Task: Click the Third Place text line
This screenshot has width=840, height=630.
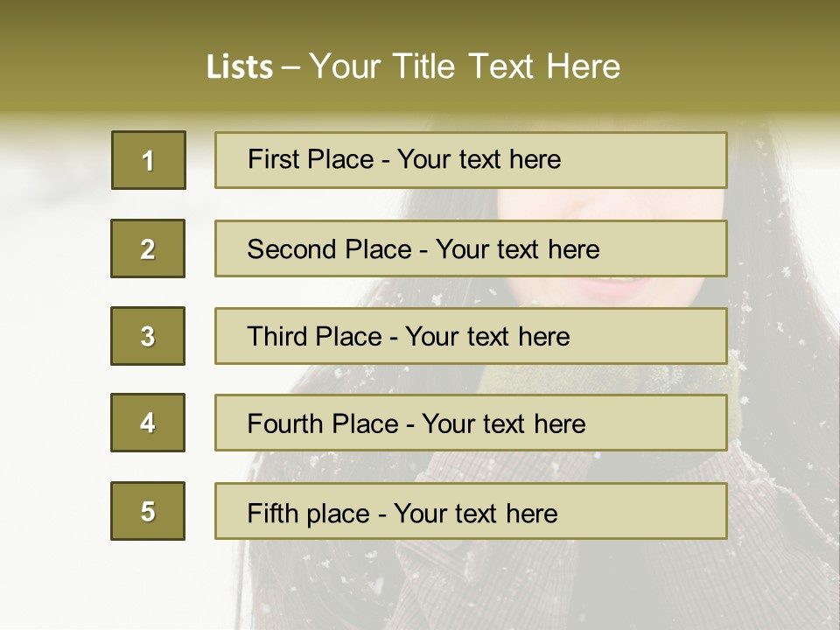Action: coord(408,337)
